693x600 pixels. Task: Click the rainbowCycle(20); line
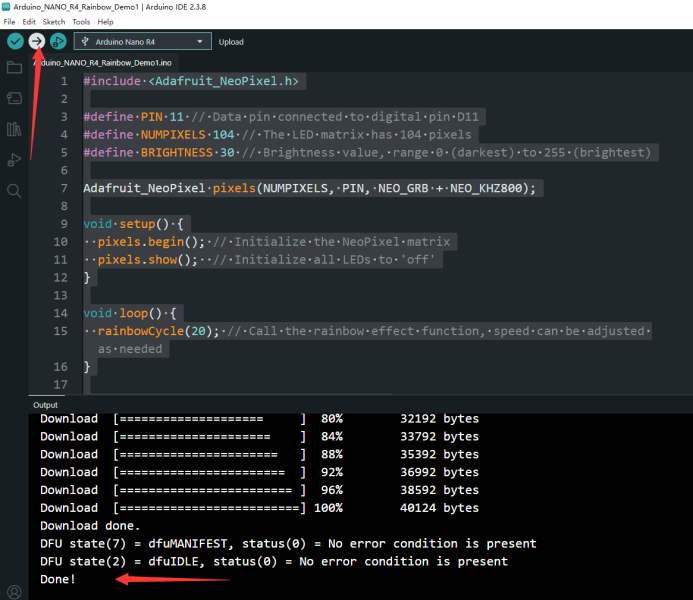[367, 331]
